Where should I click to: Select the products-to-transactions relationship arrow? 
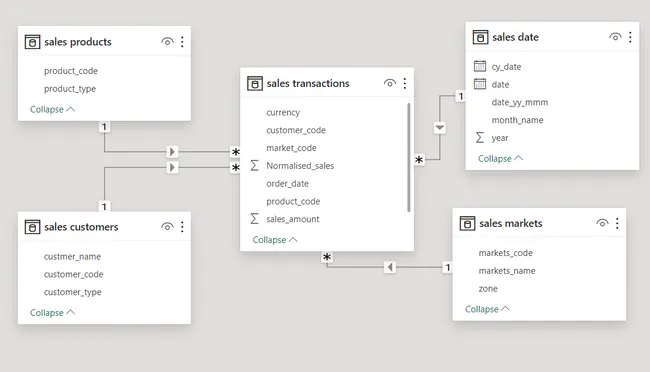[x=172, y=152]
